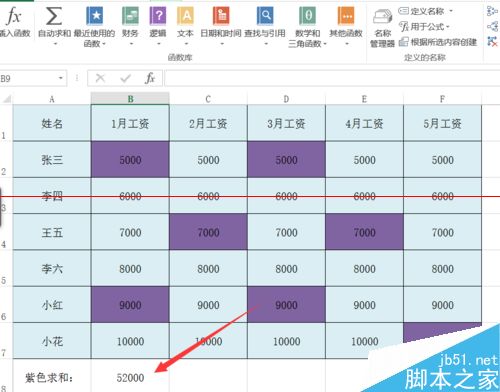The height and width of the screenshot is (392, 500).
Task: Click Create from Selection (根据所选内容创建)
Action: click(x=438, y=42)
